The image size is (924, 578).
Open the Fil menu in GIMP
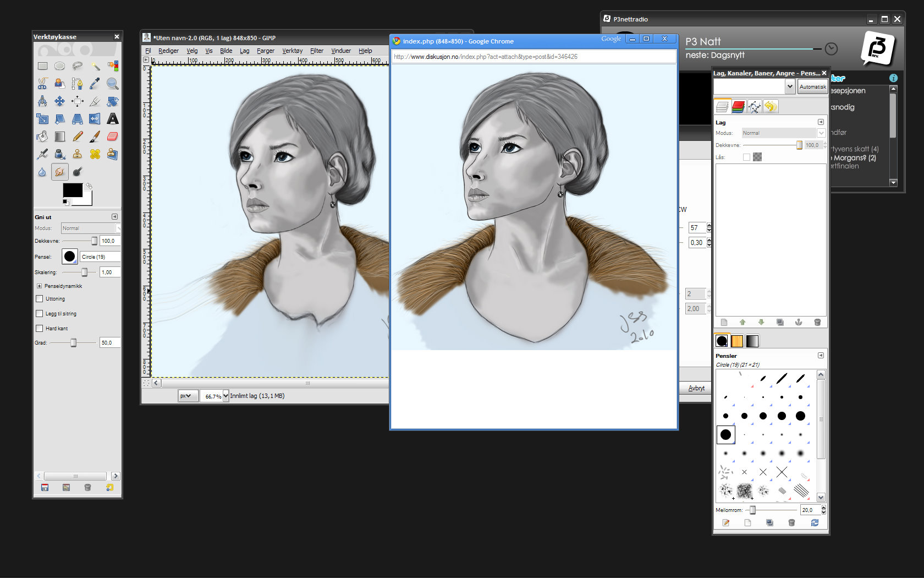click(148, 51)
